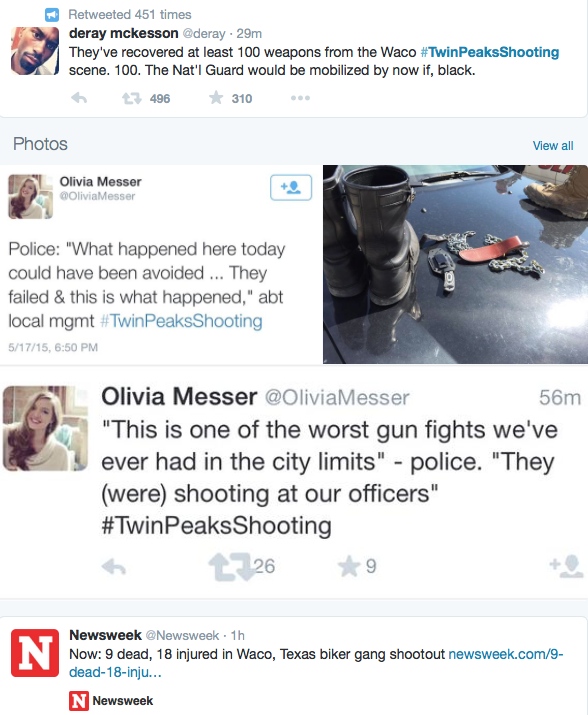Favorite deray's tweet with 310 stars
588x715 pixels.
click(x=216, y=98)
